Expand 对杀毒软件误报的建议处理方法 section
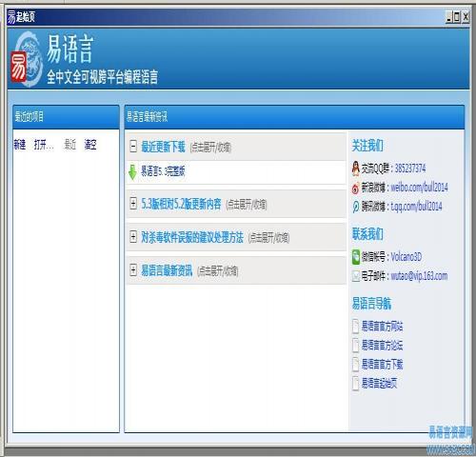476x457 pixels. coord(133,237)
